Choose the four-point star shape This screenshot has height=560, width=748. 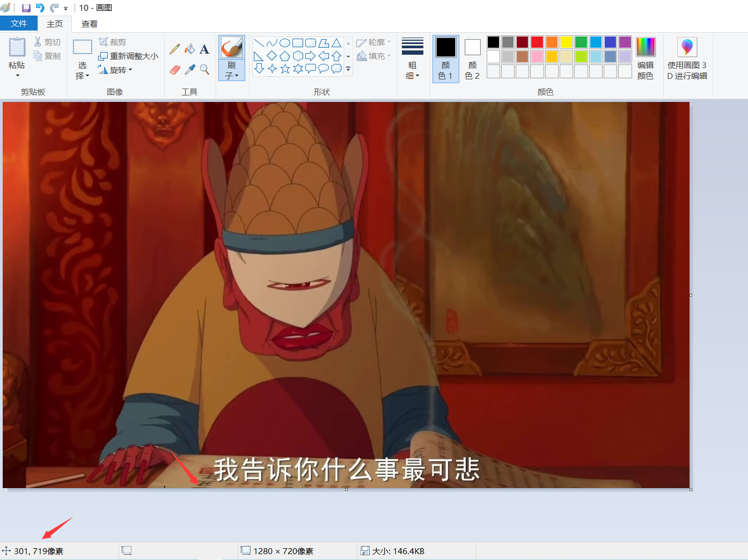272,69
